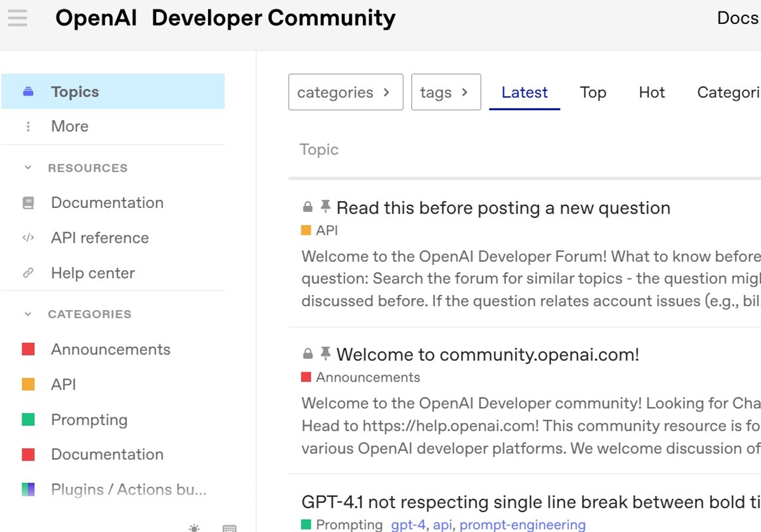Switch to the Top tab
Viewport: 761px width, 532px height.
[x=593, y=93]
